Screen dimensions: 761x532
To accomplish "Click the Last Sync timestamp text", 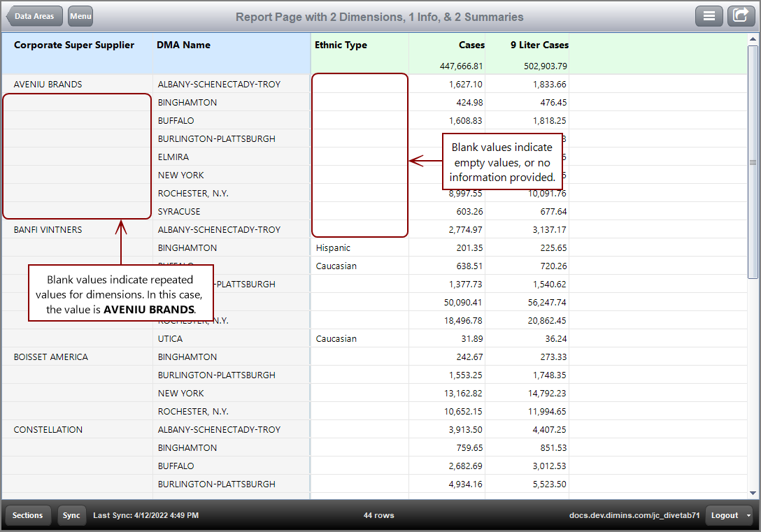I will (x=145, y=515).
